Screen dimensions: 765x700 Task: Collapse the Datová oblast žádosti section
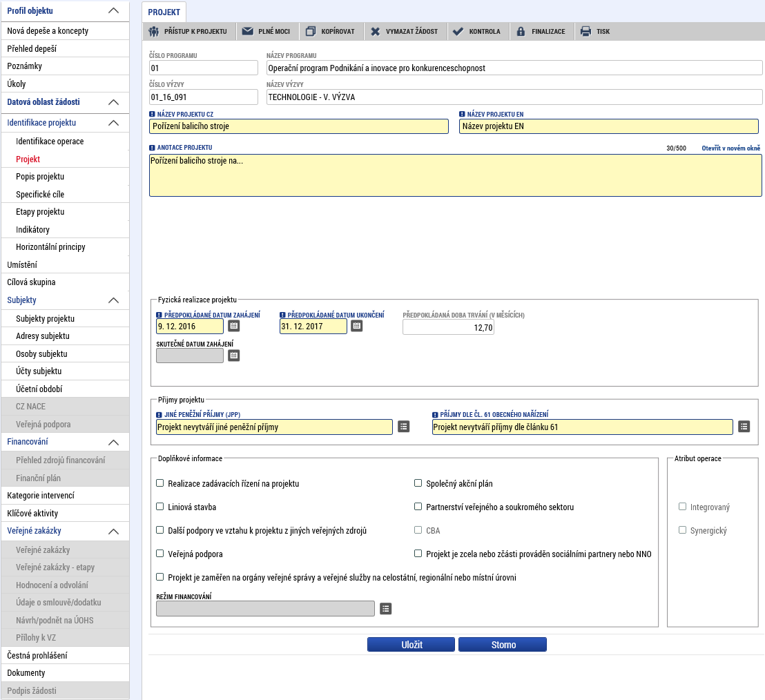coord(113,102)
